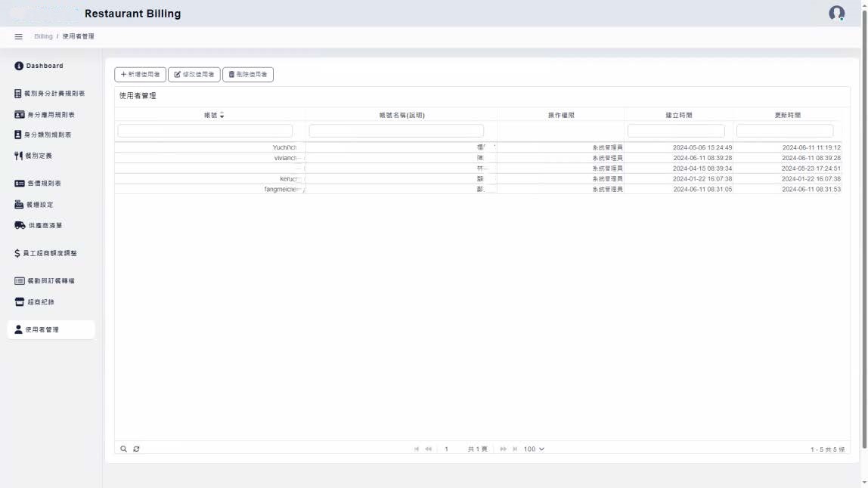Click the search magnifier icon in table footer

coord(124,449)
